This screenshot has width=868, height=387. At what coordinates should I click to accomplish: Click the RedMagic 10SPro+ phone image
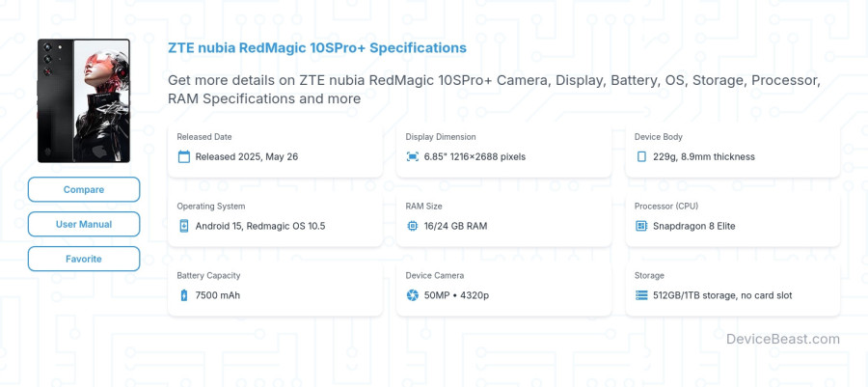(x=84, y=100)
